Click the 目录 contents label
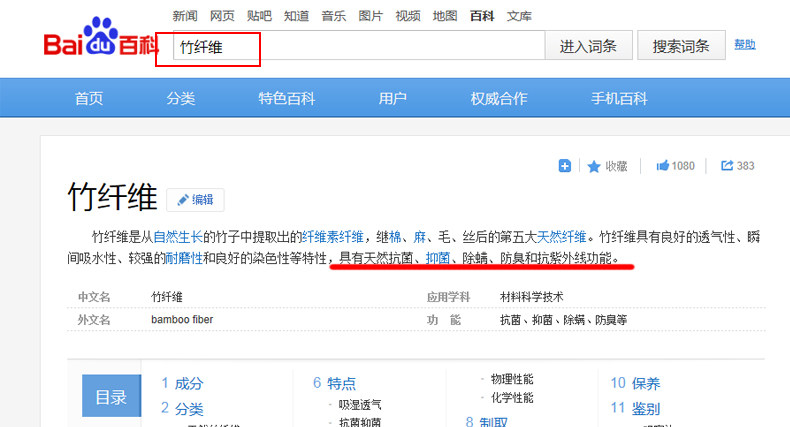Viewport: 790px width, 427px height. click(x=111, y=396)
